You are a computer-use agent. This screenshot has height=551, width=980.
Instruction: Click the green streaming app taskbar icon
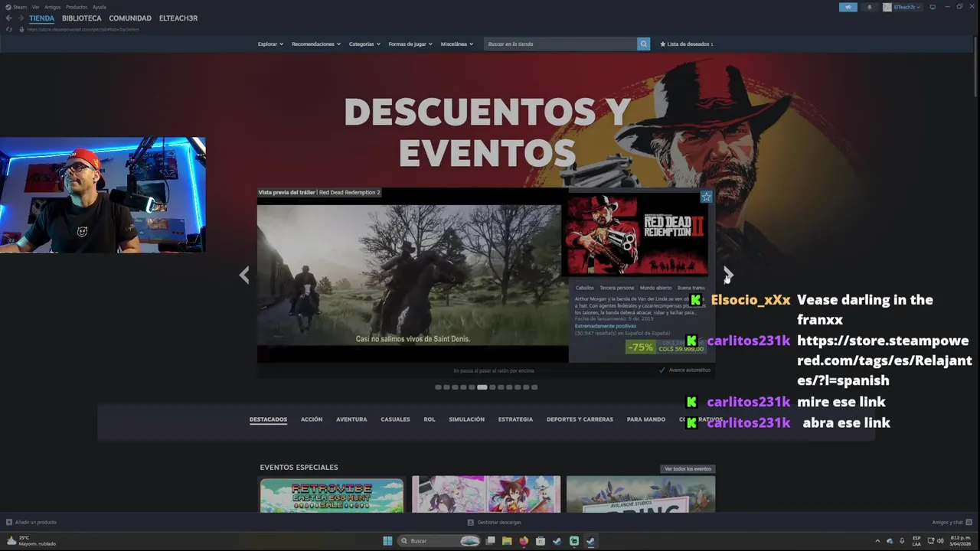[573, 541]
